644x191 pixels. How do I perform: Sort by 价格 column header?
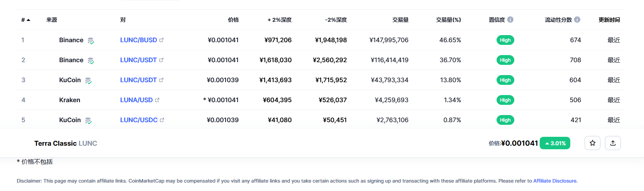pyautogui.click(x=233, y=20)
